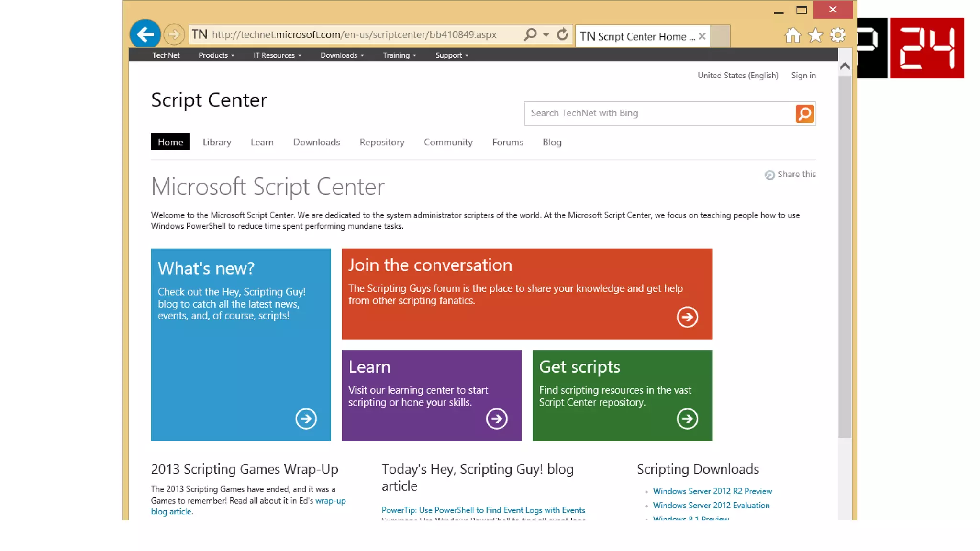This screenshot has height=551, width=980.
Task: Select the Library navigation tab
Action: (217, 143)
